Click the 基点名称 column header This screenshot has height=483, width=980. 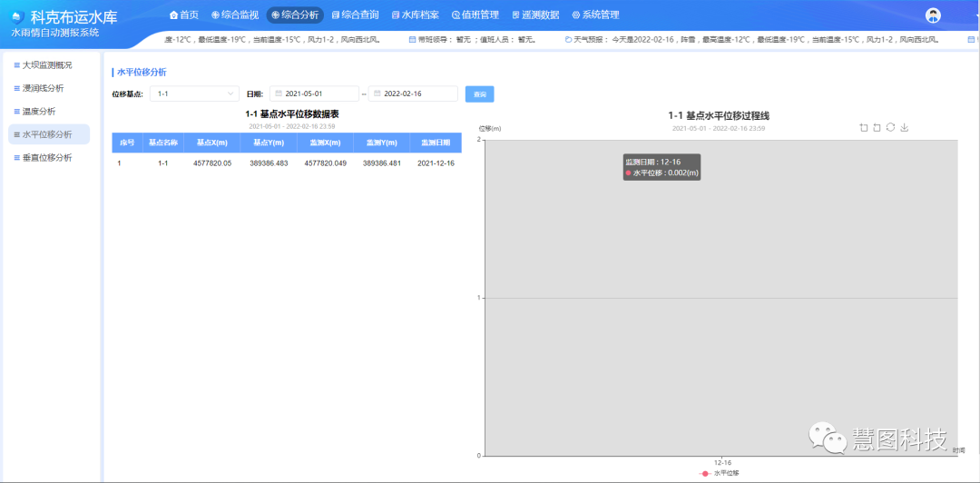(x=163, y=143)
